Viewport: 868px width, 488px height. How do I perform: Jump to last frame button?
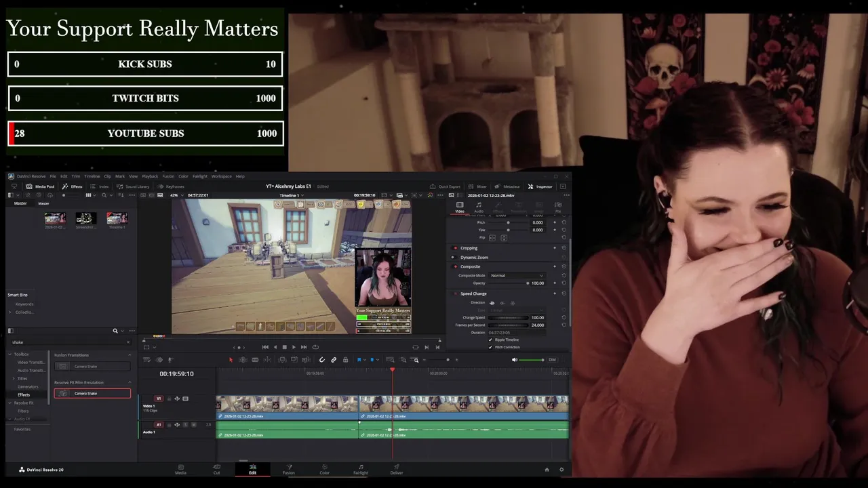304,347
